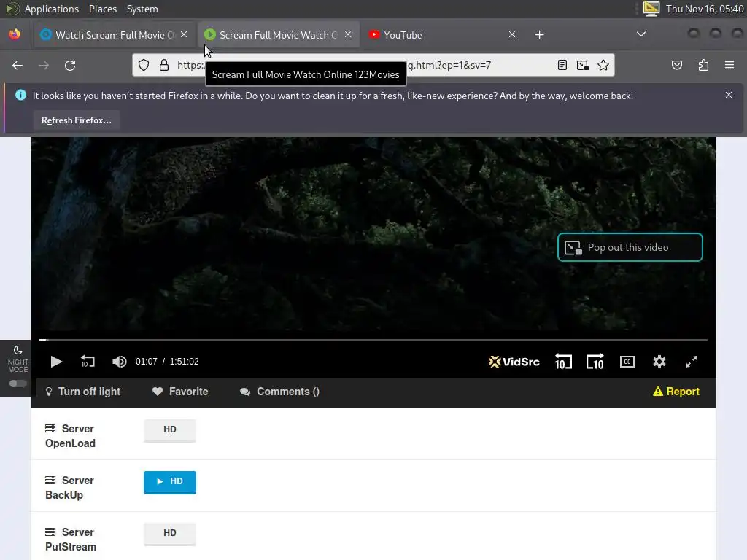Click the Server PutStream label
Screen dimensions: 747x560
click(71, 540)
